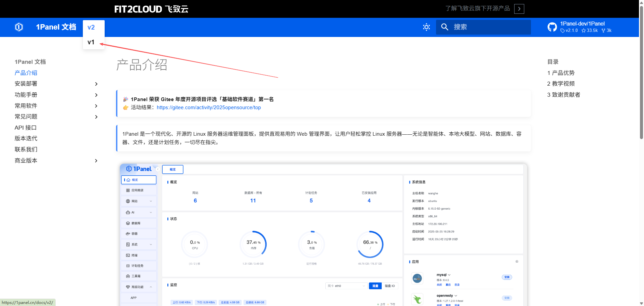
Task: Open the API 接口 sidebar page
Action: 25,128
